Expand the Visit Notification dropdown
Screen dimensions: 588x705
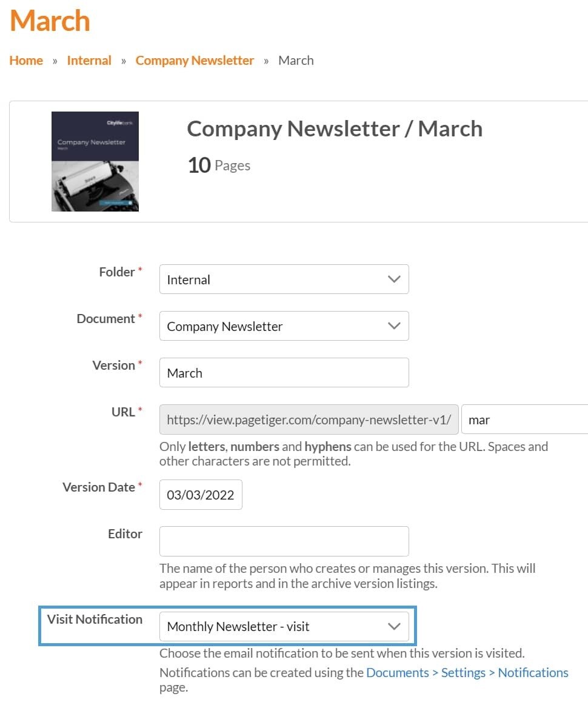point(284,627)
